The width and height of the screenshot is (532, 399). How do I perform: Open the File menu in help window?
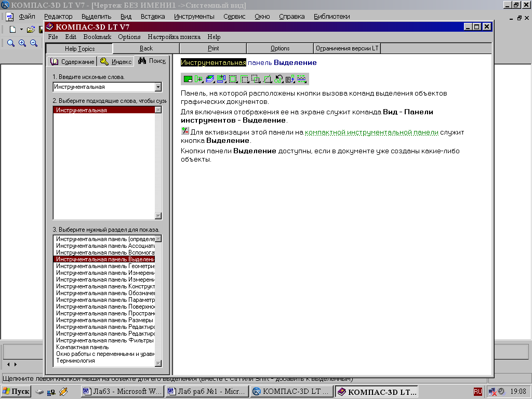point(53,37)
